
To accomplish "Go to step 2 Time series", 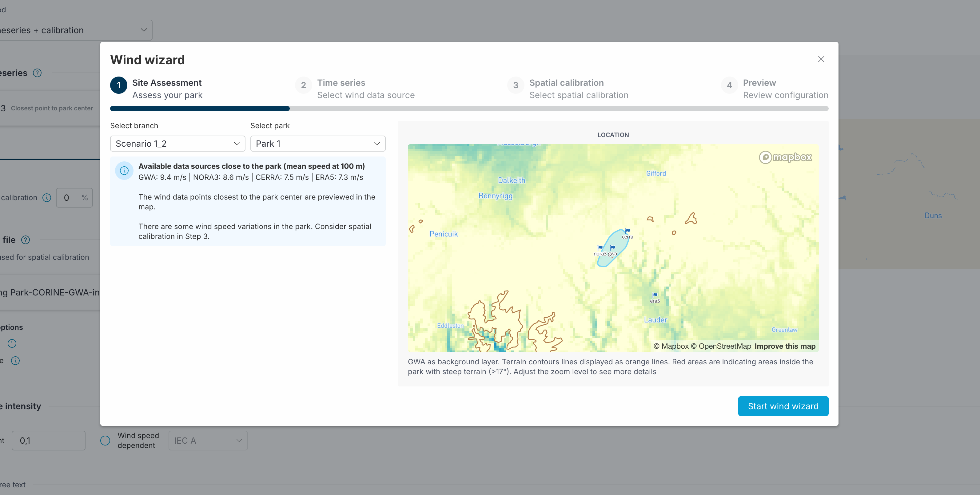I will [x=341, y=83].
